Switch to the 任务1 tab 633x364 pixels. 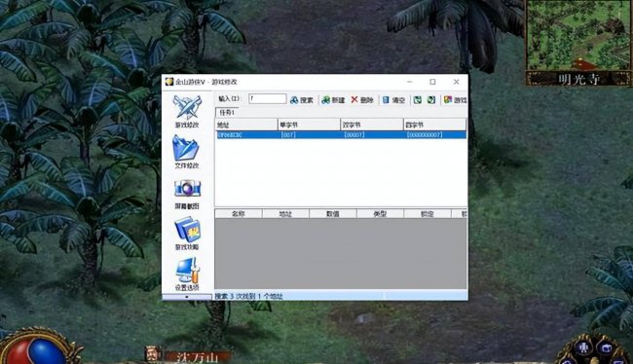(x=227, y=113)
